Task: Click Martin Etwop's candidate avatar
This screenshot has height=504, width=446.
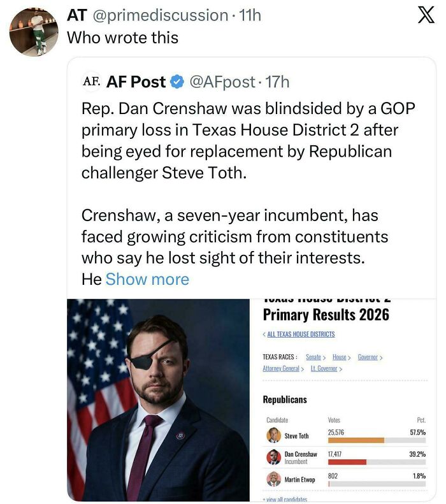Action: point(273,479)
